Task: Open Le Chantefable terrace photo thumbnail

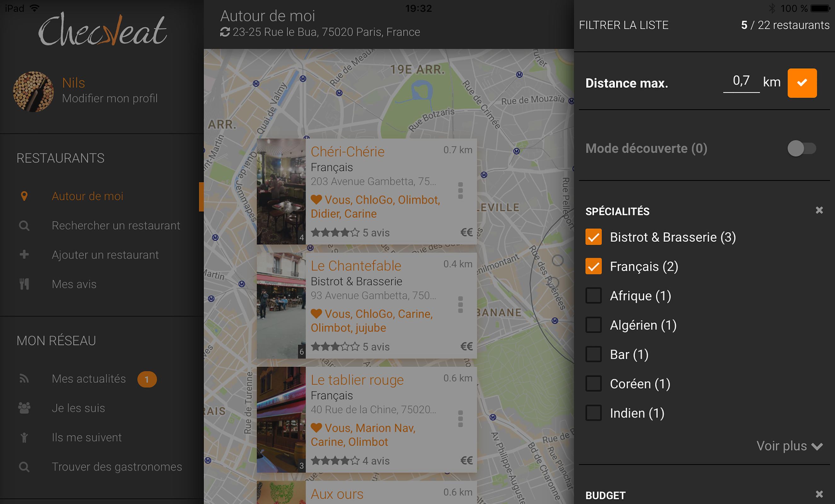Action: click(x=281, y=306)
